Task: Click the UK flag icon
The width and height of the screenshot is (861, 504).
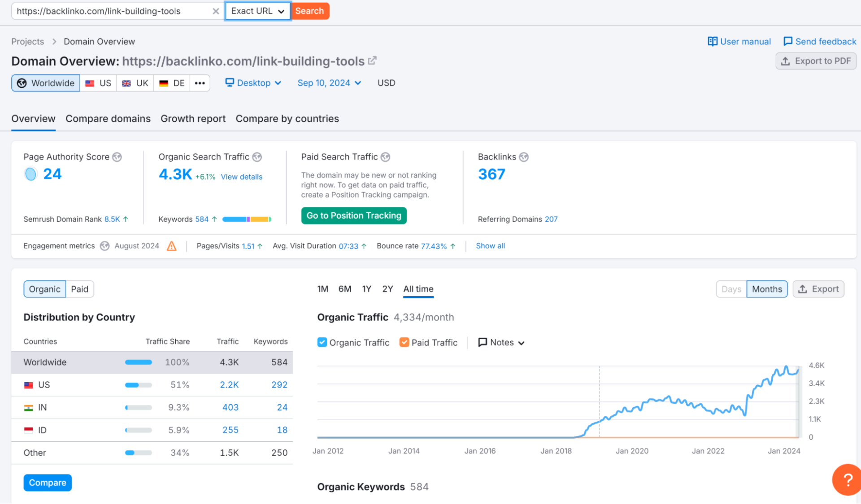Action: pos(127,83)
